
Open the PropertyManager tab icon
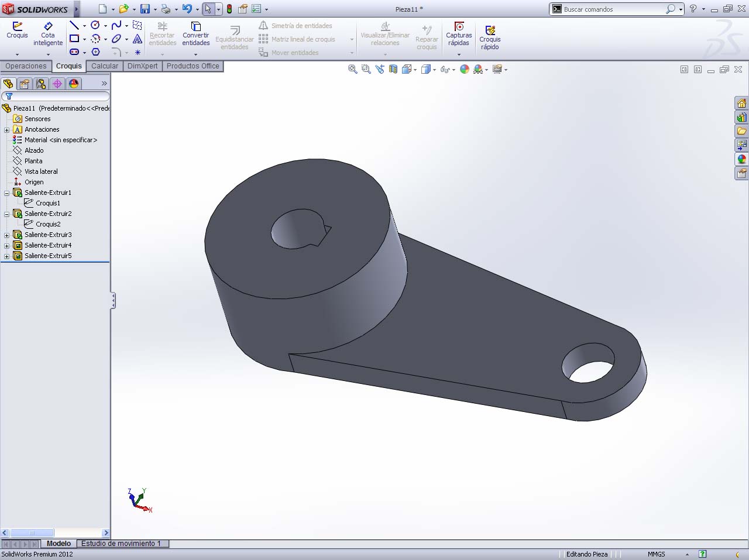(x=25, y=84)
